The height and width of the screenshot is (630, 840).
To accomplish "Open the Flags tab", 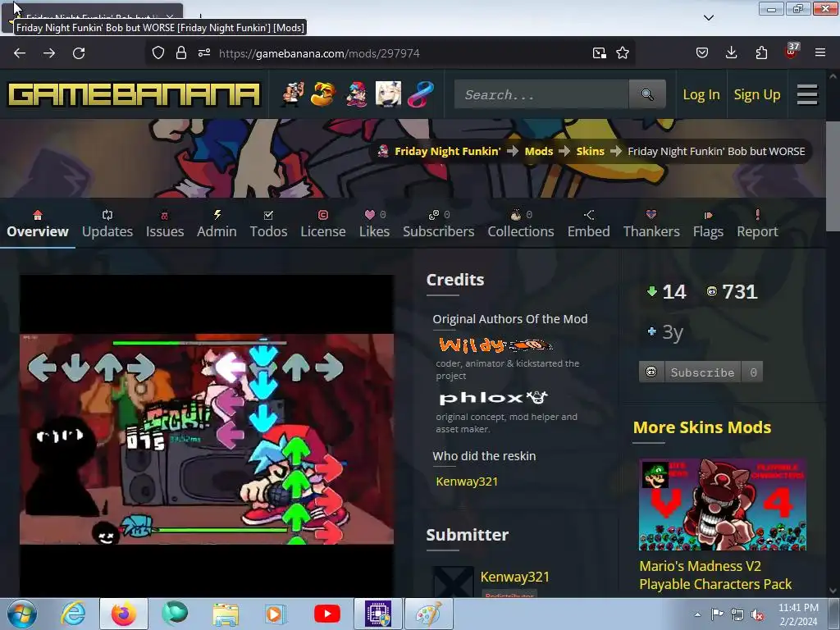I will click(x=708, y=225).
